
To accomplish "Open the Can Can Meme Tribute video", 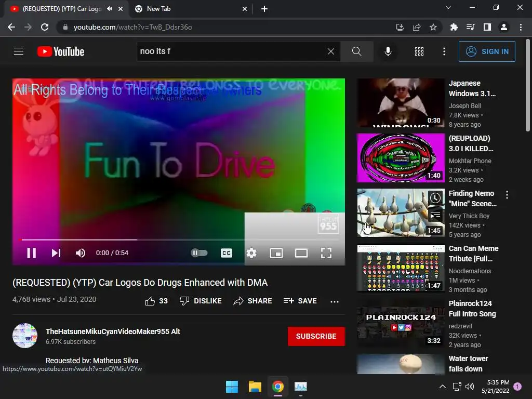I will point(401,268).
